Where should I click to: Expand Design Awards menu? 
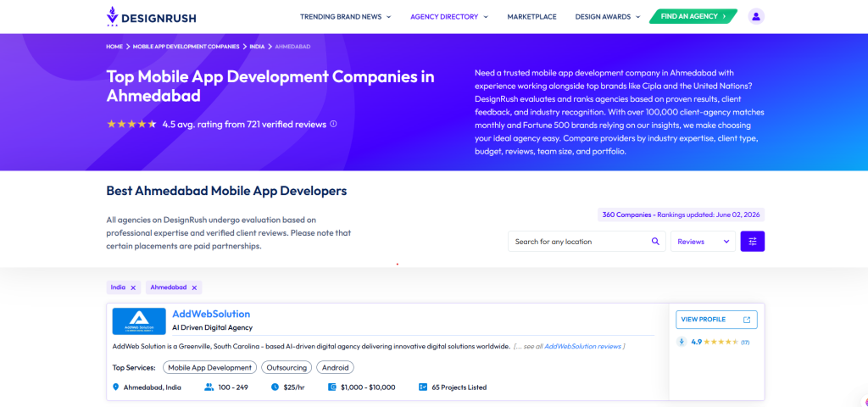pyautogui.click(x=608, y=17)
